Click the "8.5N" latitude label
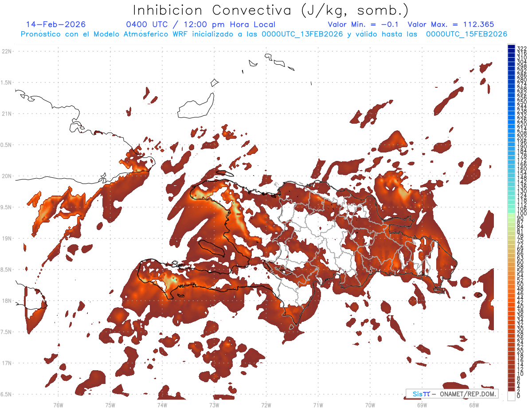The height and width of the screenshot is (411, 532). click(x=7, y=270)
